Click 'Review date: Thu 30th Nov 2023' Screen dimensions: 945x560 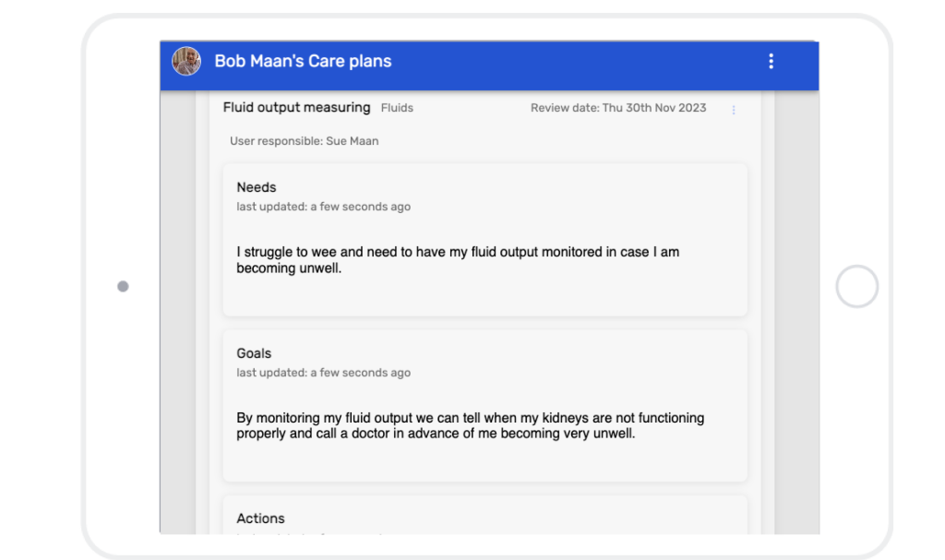pos(617,108)
